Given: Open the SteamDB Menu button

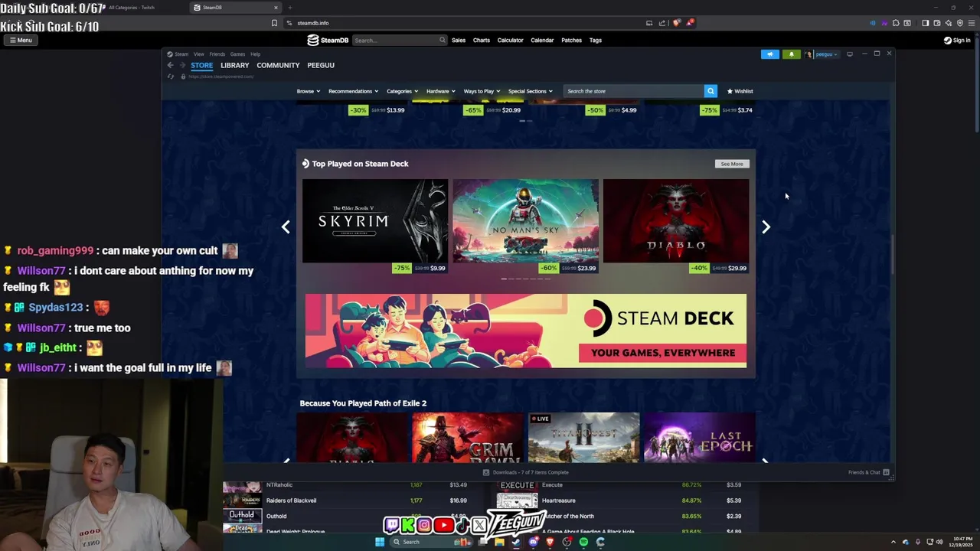Looking at the screenshot, I should coord(21,40).
